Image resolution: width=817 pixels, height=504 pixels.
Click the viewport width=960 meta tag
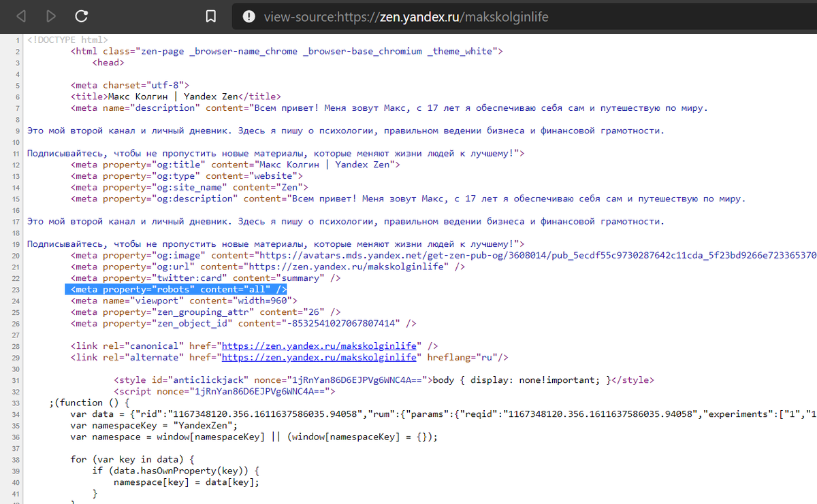[x=184, y=301]
